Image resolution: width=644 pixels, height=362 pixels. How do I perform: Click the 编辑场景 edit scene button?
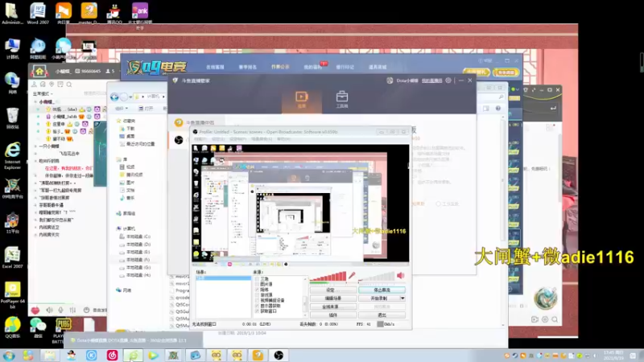coord(332,298)
